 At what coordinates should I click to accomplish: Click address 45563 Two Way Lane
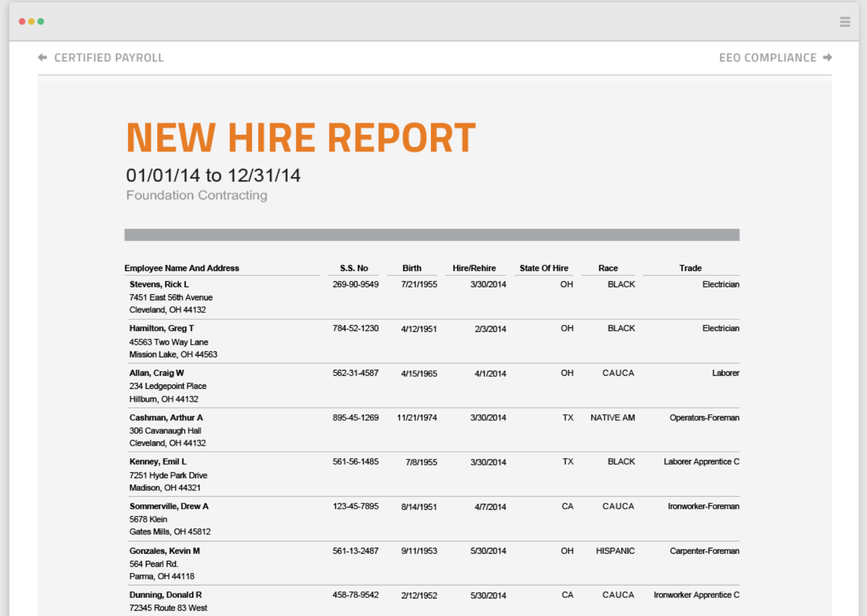point(169,342)
